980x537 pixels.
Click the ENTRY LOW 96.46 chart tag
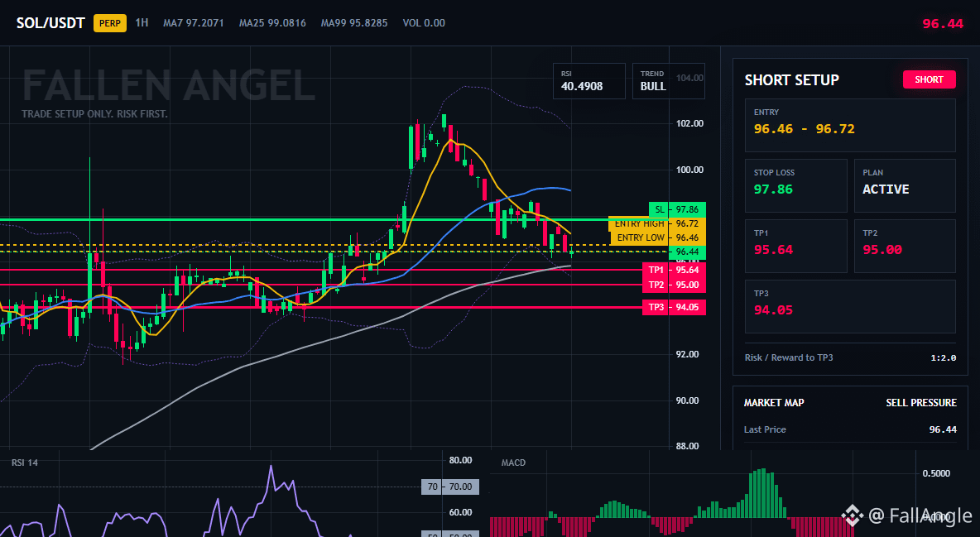tap(657, 237)
